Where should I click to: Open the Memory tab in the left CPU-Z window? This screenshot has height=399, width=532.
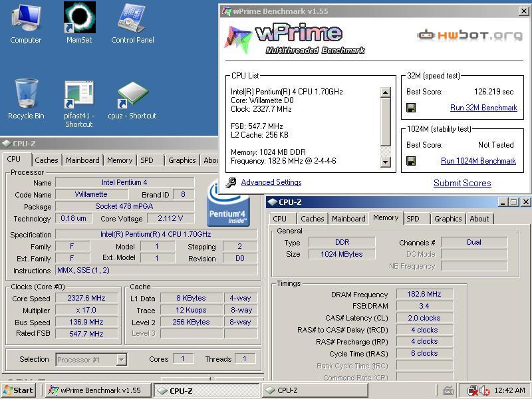(120, 160)
